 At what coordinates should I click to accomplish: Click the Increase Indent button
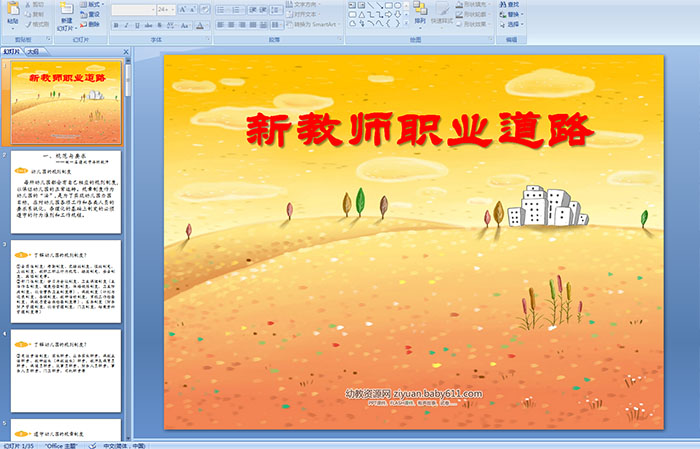tap(263, 10)
